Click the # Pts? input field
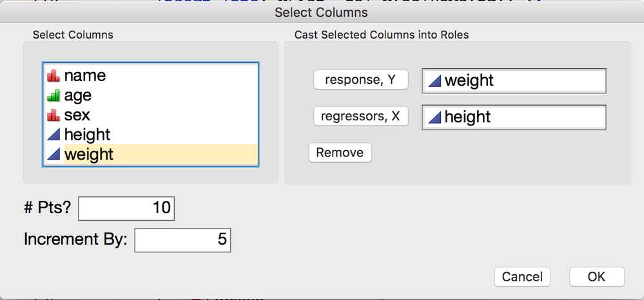 click(126, 209)
